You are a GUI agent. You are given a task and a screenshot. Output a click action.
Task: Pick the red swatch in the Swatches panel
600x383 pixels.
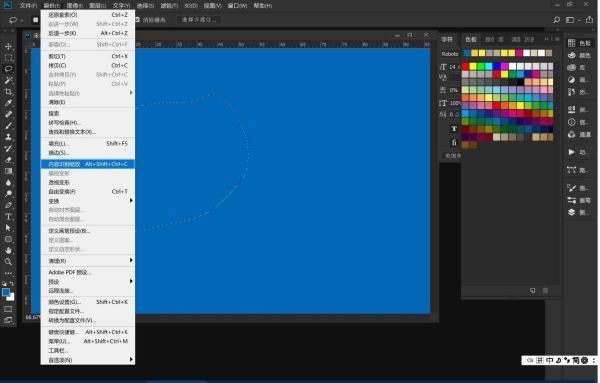point(465,66)
